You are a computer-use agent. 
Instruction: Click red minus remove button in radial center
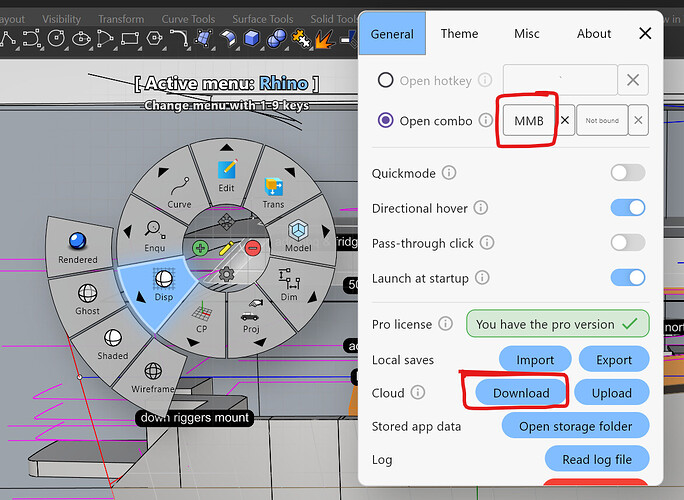click(253, 248)
